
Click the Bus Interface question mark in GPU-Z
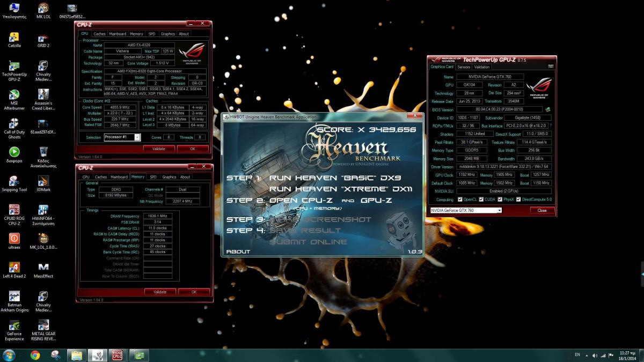click(550, 125)
